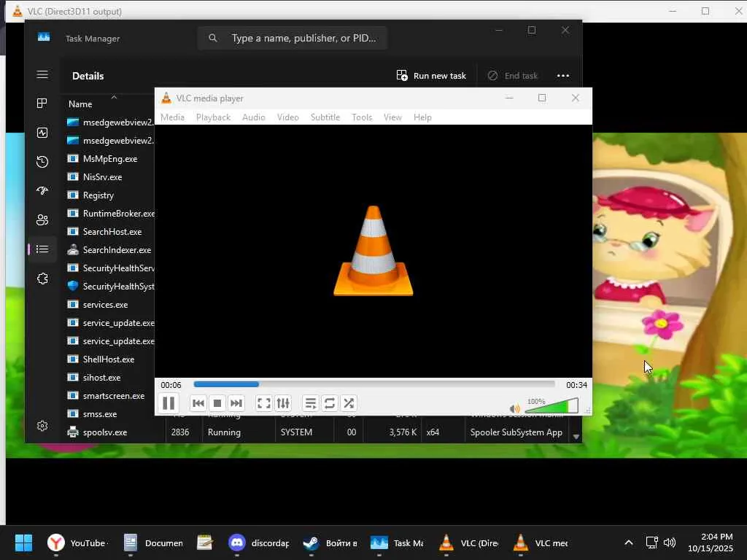Open the View menu in VLC
The height and width of the screenshot is (560, 747).
click(x=392, y=117)
